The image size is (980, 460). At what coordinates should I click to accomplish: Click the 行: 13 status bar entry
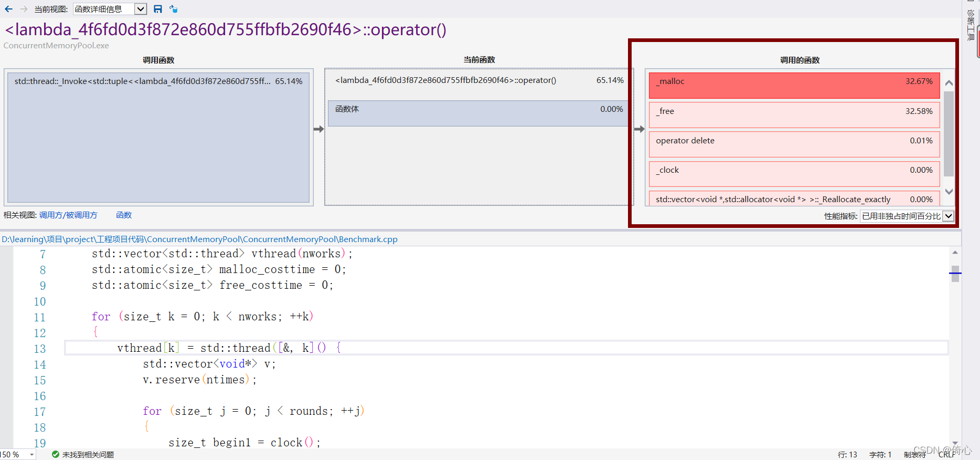[x=847, y=455]
